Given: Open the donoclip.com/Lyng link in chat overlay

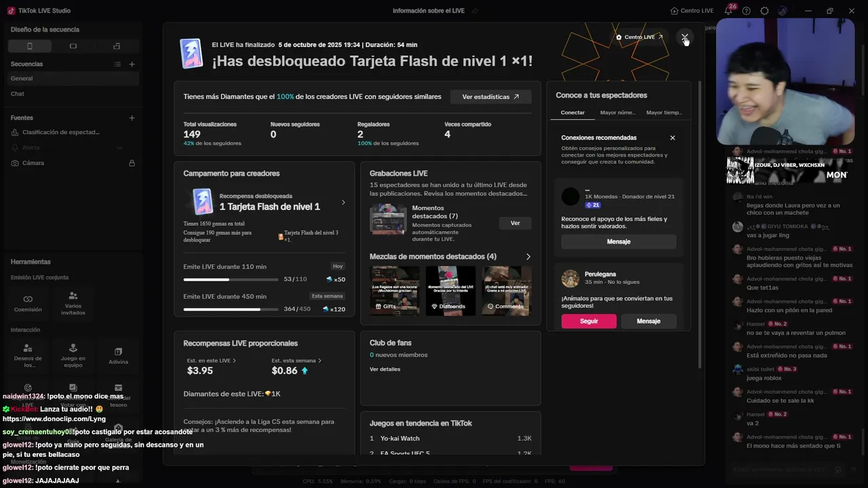Looking at the screenshot, I should [x=54, y=419].
